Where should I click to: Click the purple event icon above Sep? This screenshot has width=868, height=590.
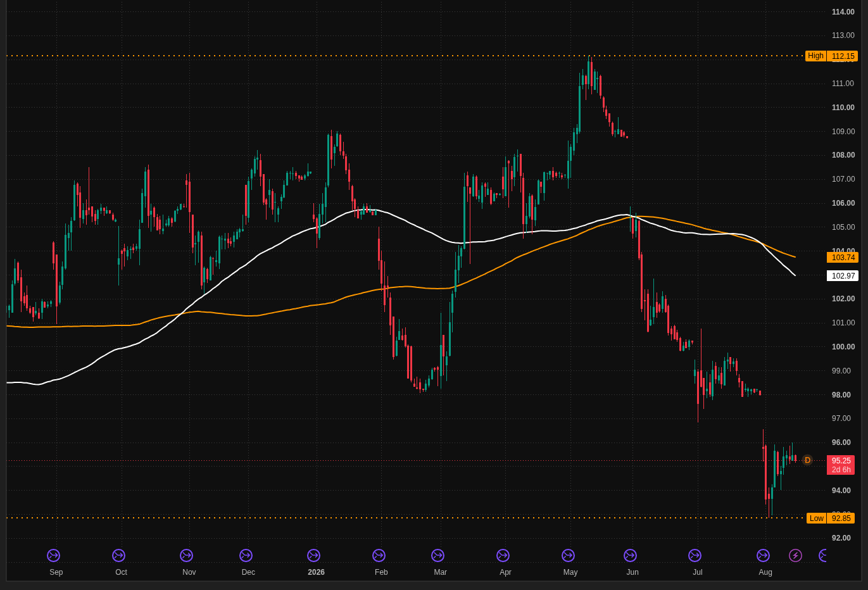pyautogui.click(x=53, y=555)
